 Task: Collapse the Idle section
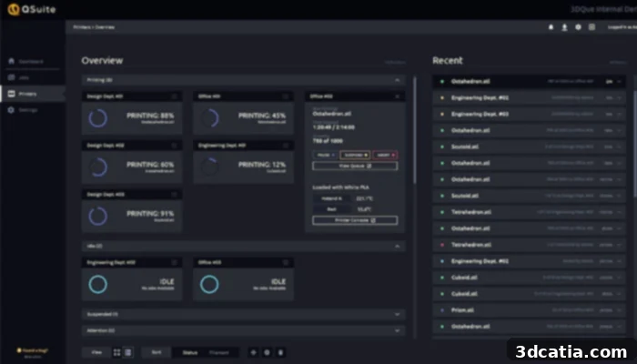(x=398, y=246)
